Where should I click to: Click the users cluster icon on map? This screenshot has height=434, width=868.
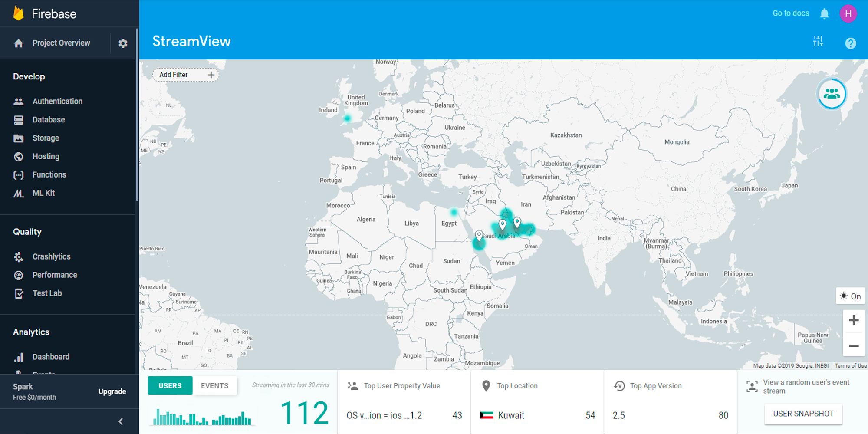tap(832, 94)
